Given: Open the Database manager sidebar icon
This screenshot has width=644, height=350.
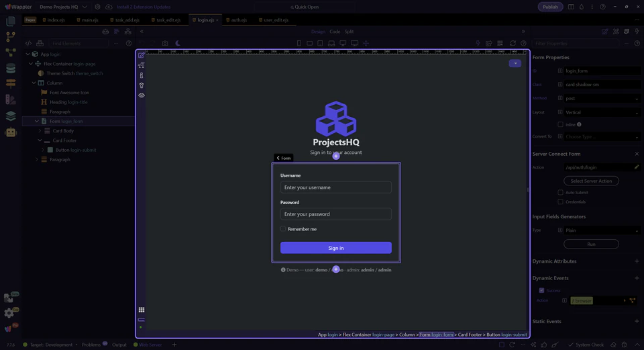Looking at the screenshot, I should tap(11, 69).
